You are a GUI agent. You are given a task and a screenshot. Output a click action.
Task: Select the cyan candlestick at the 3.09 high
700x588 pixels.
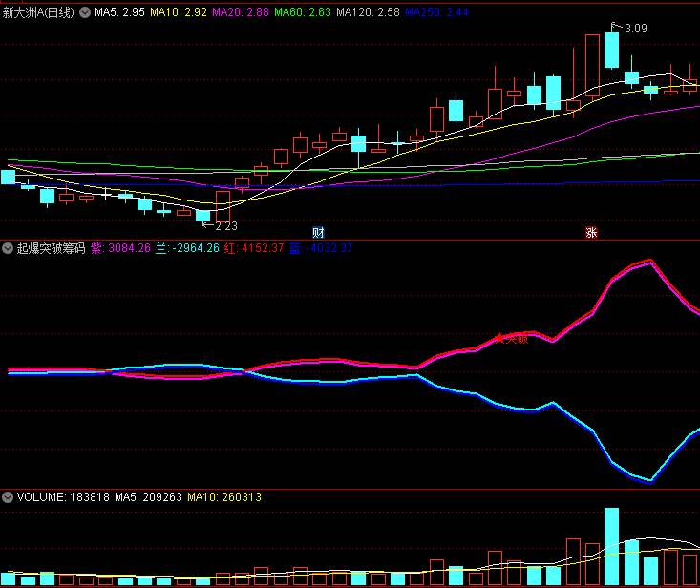click(x=611, y=50)
